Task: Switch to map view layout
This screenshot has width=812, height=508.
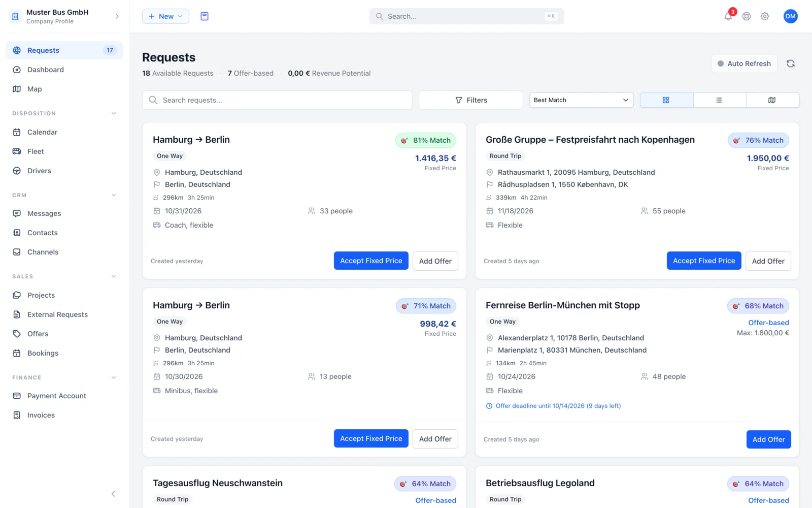Action: tap(772, 100)
